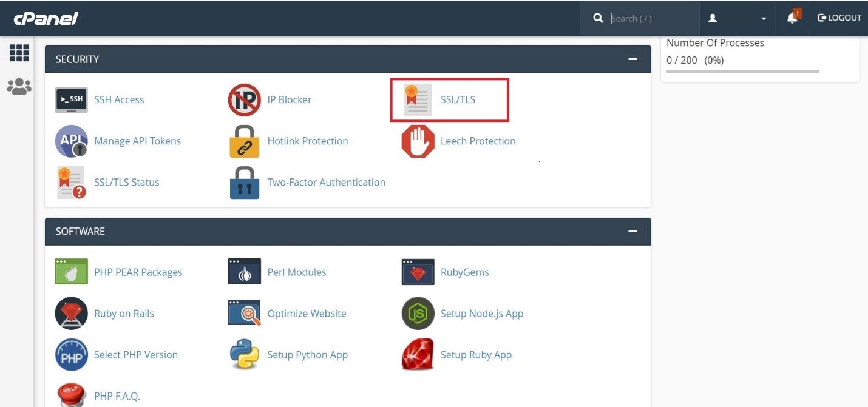Open PHP PEAR Packages link

(138, 272)
